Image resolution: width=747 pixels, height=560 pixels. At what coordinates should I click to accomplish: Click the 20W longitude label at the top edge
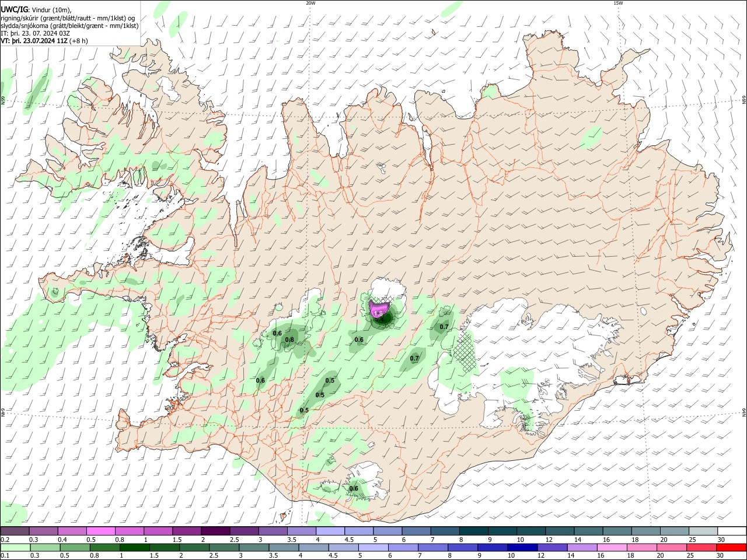(311, 3)
